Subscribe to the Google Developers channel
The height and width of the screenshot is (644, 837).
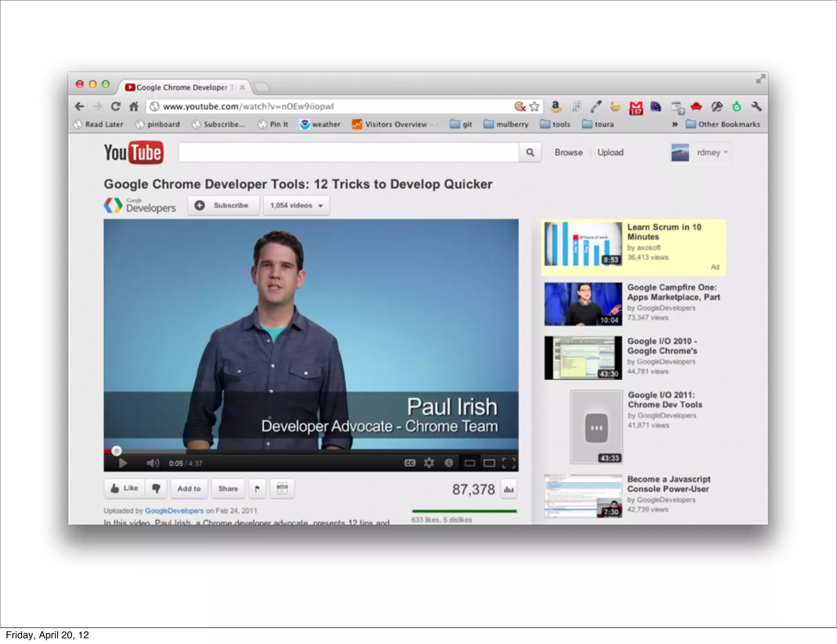coord(224,206)
